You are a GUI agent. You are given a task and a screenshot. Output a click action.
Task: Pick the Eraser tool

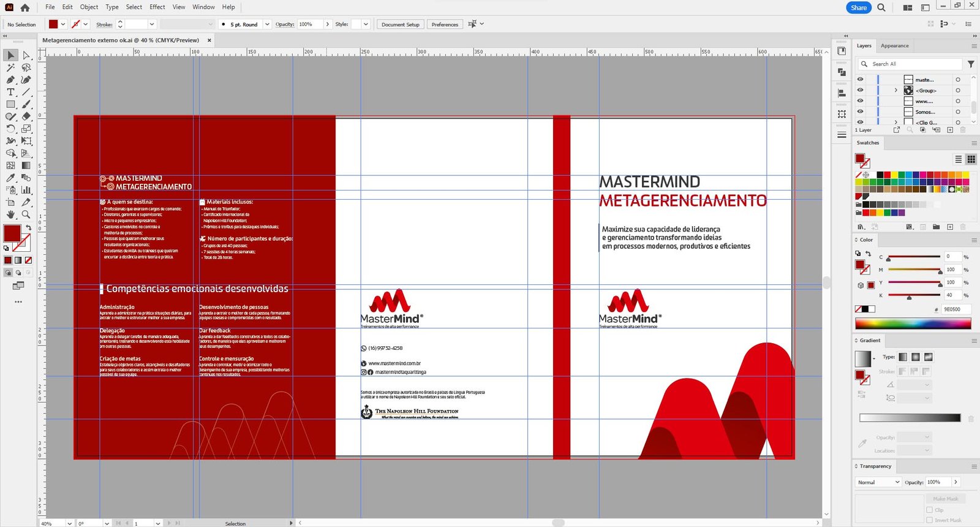pyautogui.click(x=26, y=116)
